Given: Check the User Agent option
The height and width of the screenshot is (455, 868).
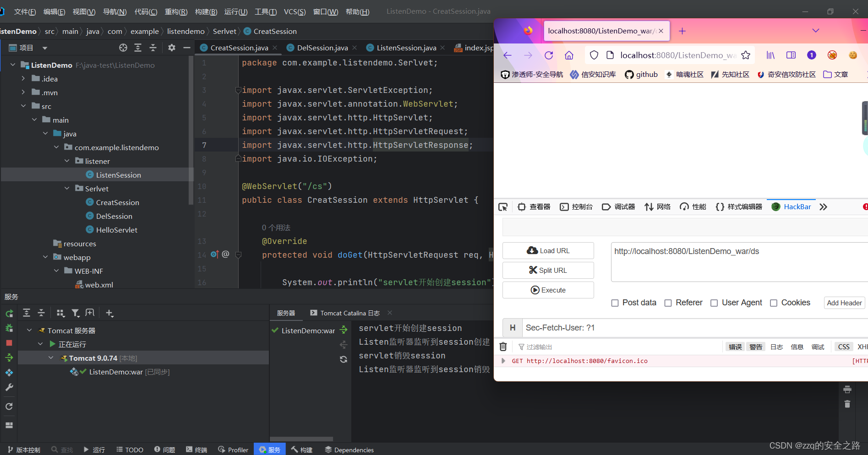Looking at the screenshot, I should click(714, 303).
